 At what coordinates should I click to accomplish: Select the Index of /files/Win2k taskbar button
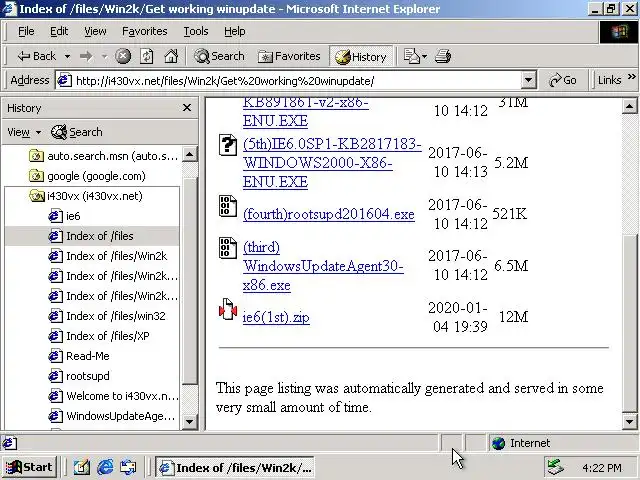pos(235,467)
